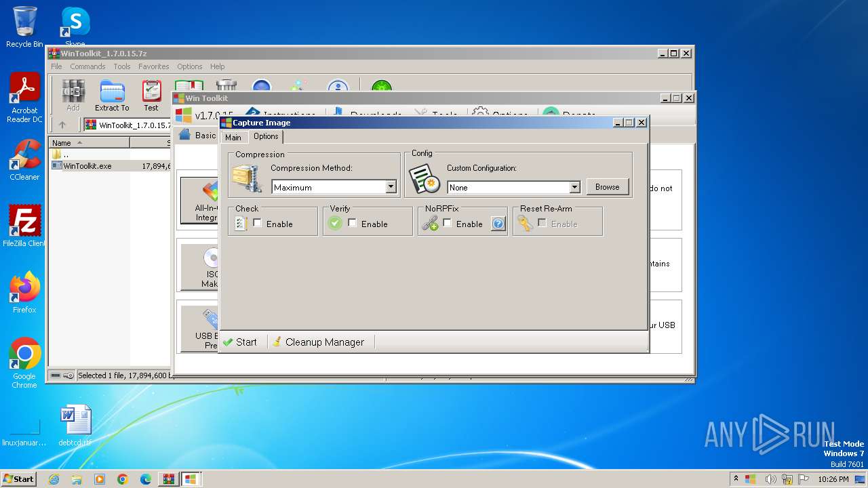Click the Config document-gear icon
The width and height of the screenshot is (868, 488).
pos(425,180)
